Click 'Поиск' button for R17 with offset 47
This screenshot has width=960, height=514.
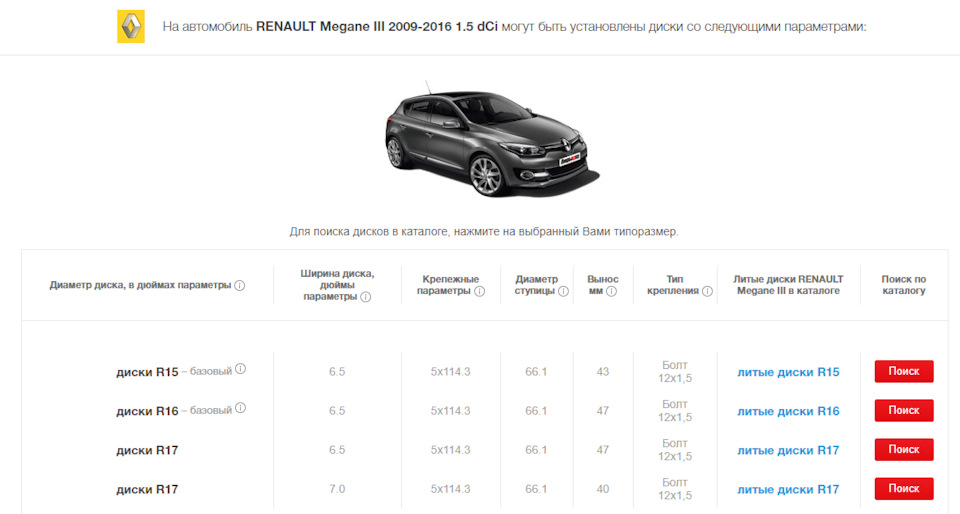(904, 450)
